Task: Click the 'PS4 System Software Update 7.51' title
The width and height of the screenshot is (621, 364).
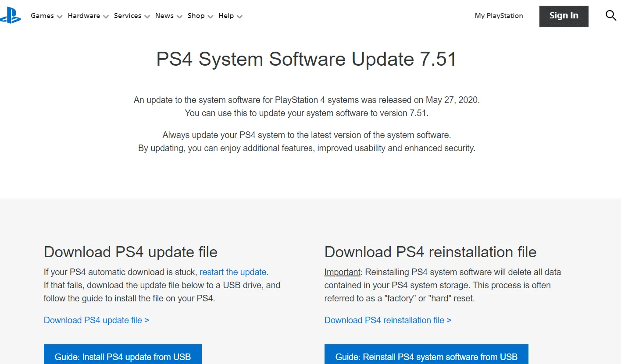Action: pyautogui.click(x=306, y=60)
